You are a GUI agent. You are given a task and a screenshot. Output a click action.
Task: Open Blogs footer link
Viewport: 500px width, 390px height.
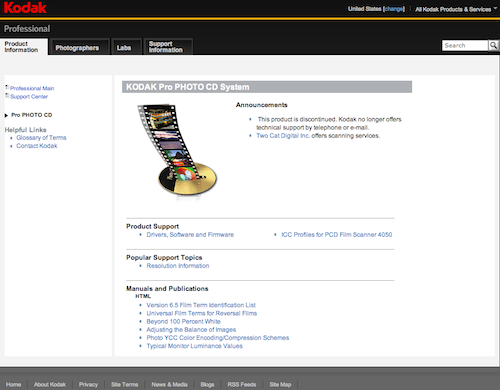point(207,385)
